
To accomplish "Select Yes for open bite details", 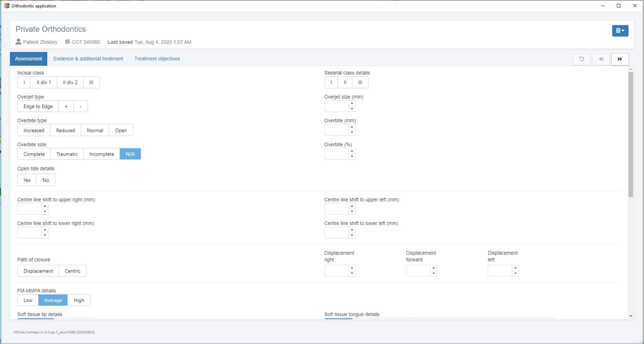I will click(x=27, y=180).
